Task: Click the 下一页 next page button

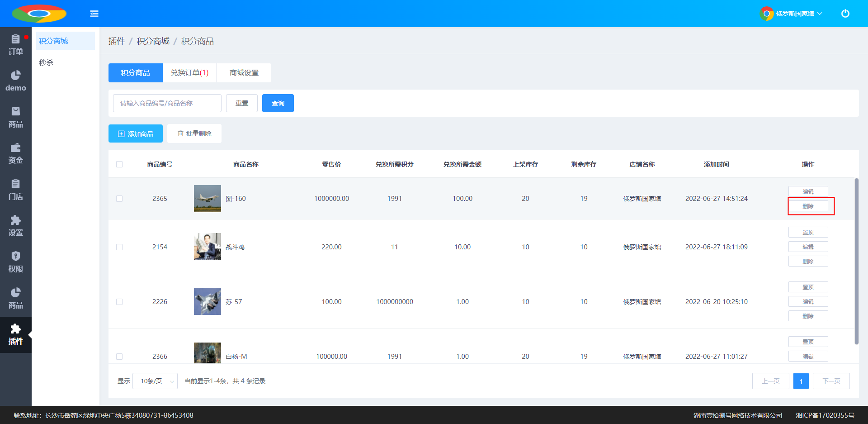Action: click(x=831, y=381)
